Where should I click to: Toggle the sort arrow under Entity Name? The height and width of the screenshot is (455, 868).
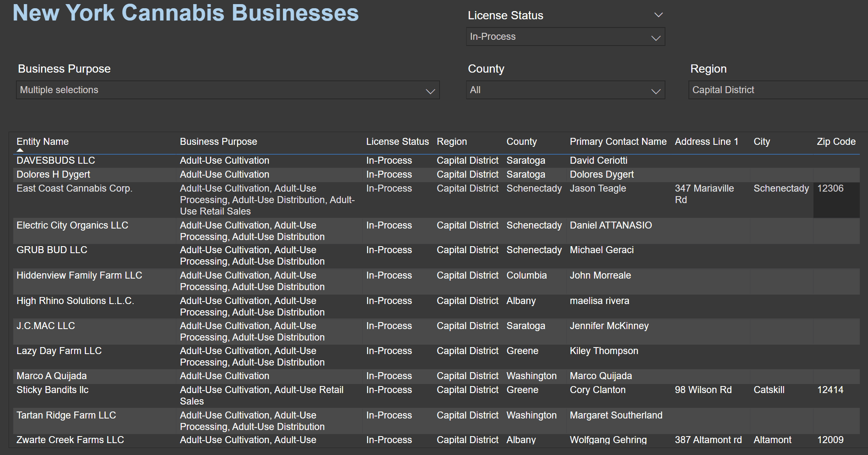click(20, 150)
